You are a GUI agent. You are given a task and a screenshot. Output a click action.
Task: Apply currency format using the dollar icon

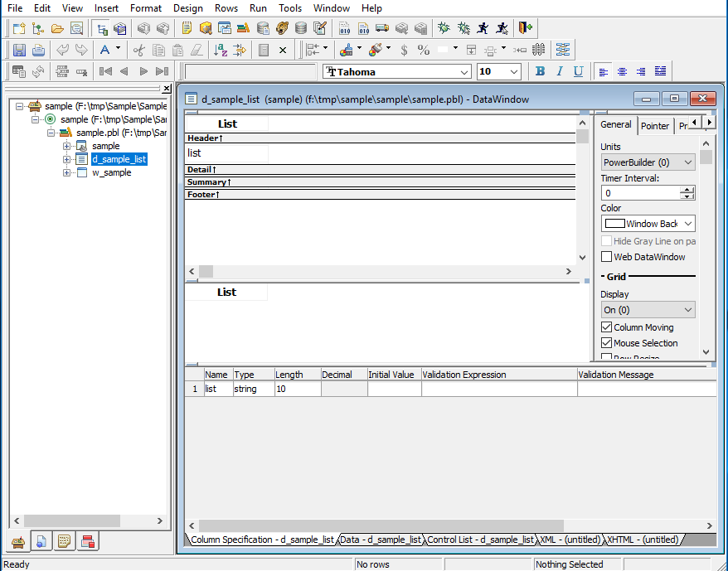[x=404, y=50]
